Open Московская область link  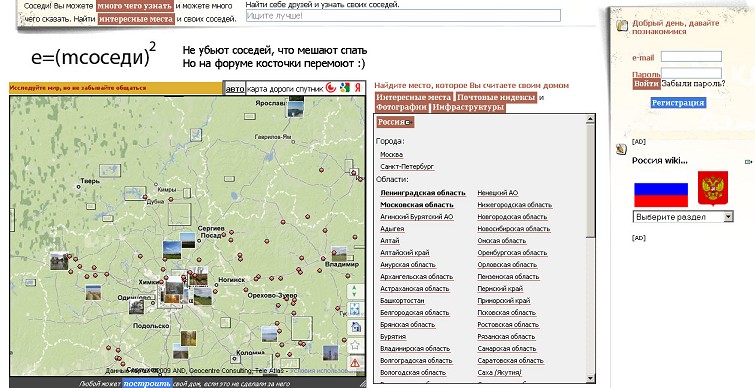(x=417, y=205)
